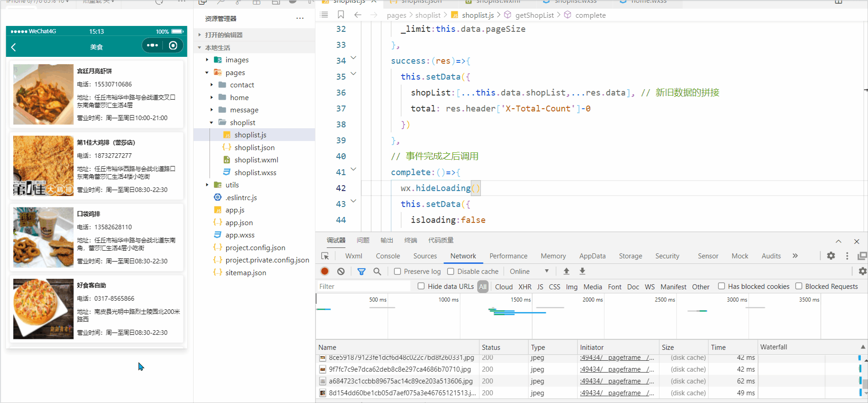Collapse the shoplist folder

click(211, 122)
